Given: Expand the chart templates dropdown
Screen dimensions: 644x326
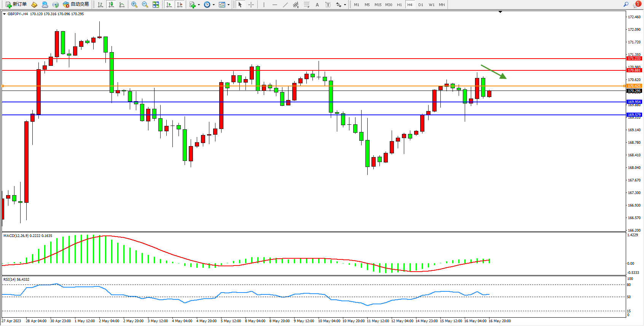Looking at the screenshot, I should (228, 5).
